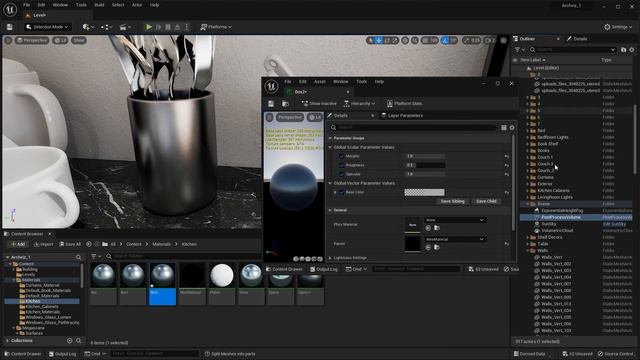Click the Specular value slider field

(425, 174)
